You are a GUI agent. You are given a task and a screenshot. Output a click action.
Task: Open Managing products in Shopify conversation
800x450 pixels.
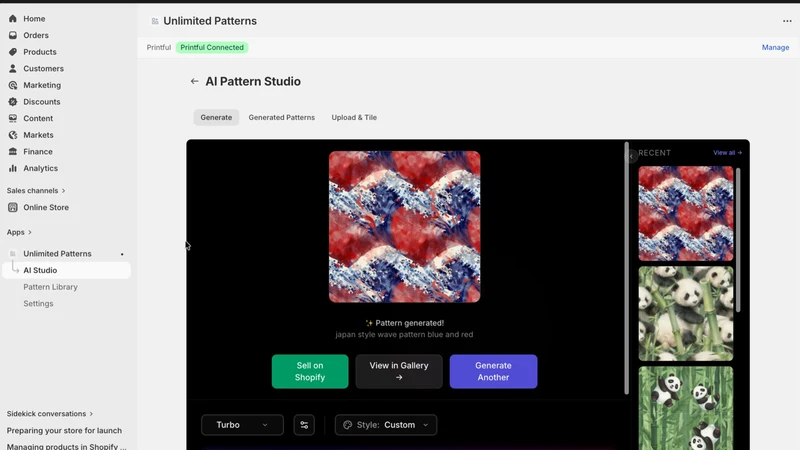pyautogui.click(x=66, y=446)
